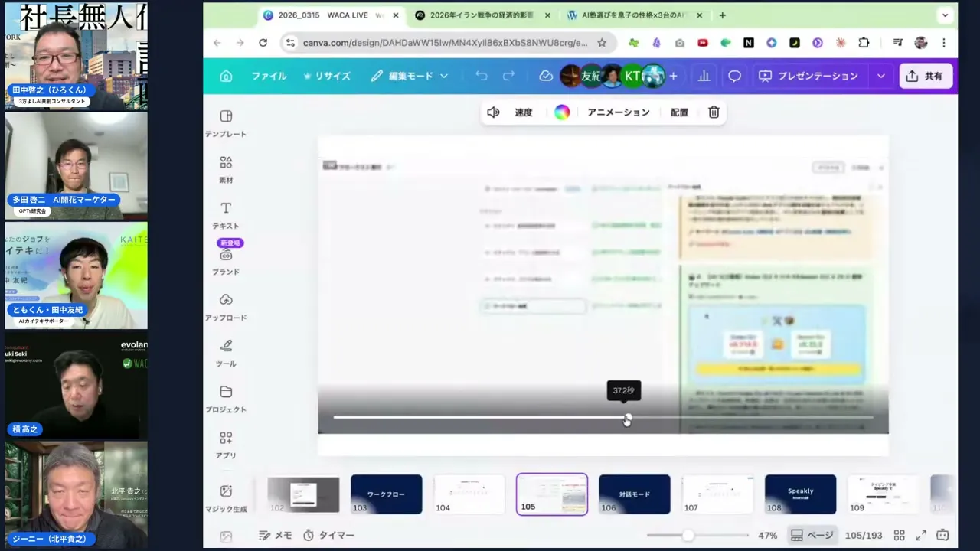Open grid view of all pages
The width and height of the screenshot is (980, 551).
point(900,535)
